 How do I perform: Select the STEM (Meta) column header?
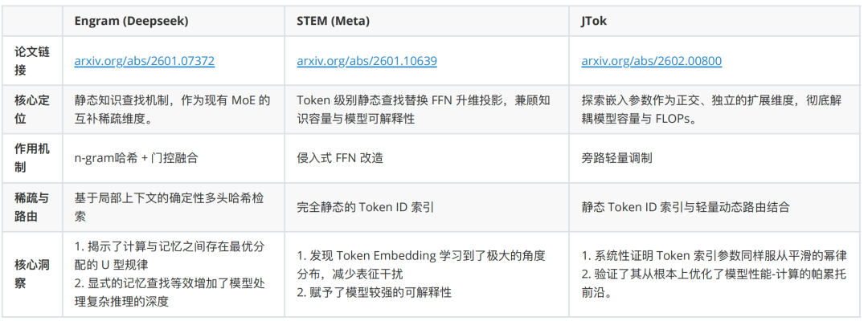point(330,22)
